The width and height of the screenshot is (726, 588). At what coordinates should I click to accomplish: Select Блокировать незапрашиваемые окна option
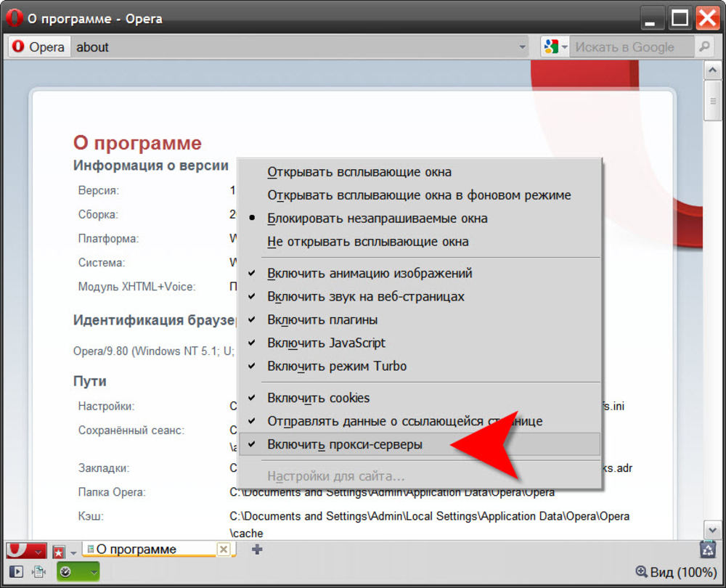420,218
